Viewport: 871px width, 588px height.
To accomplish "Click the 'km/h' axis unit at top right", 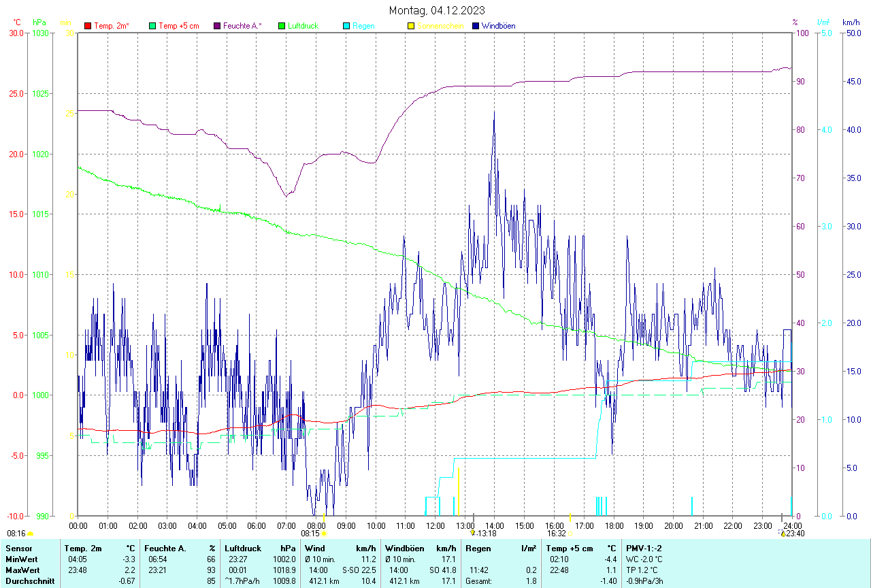I will 851,22.
